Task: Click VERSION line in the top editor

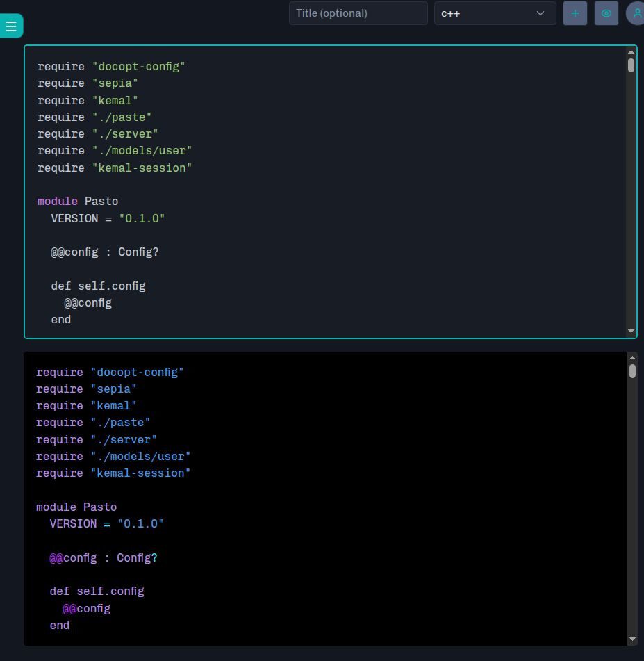Action: coord(108,218)
